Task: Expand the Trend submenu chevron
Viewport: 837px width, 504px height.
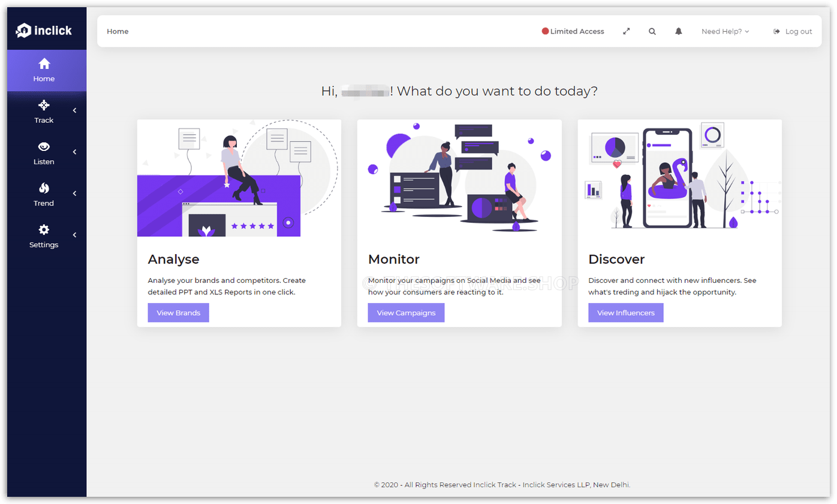Action: 74,194
